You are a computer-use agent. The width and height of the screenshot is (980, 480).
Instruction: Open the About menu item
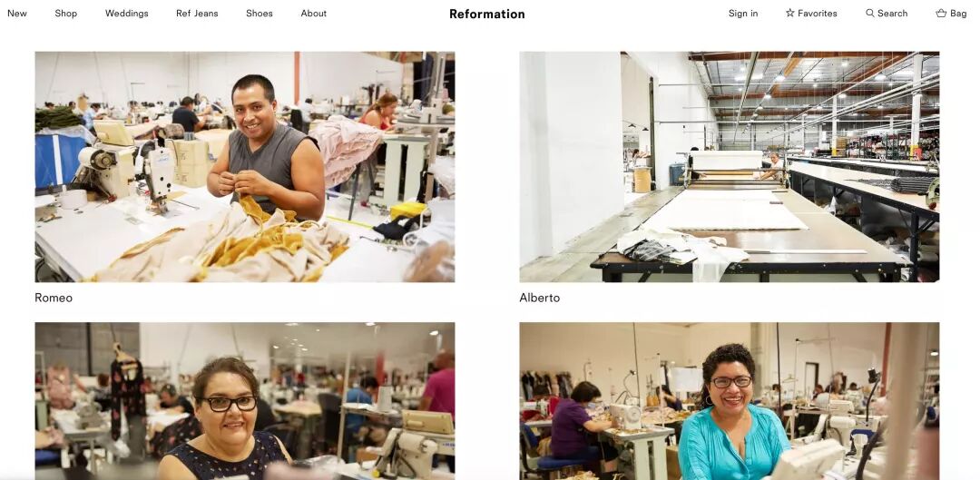(314, 13)
